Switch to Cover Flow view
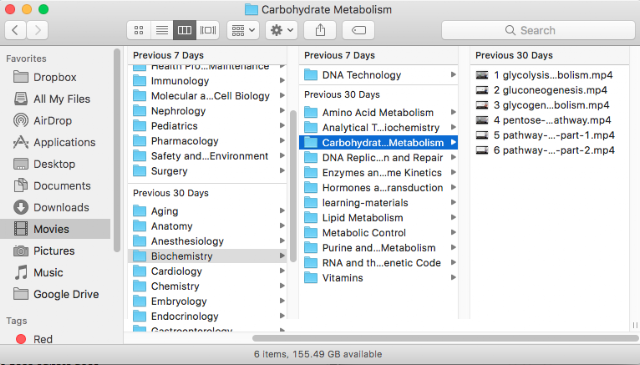This screenshot has width=640, height=365. click(x=208, y=30)
